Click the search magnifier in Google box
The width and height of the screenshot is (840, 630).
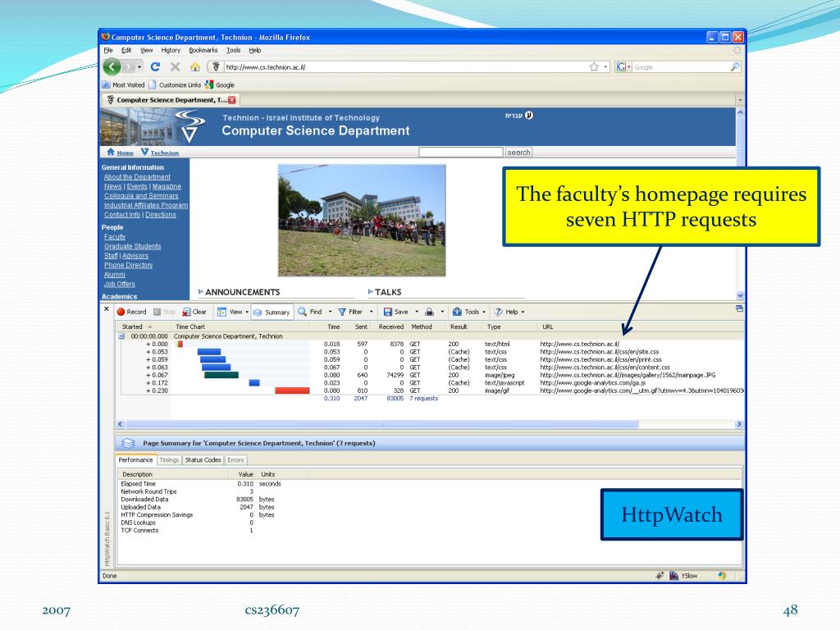pos(735,67)
